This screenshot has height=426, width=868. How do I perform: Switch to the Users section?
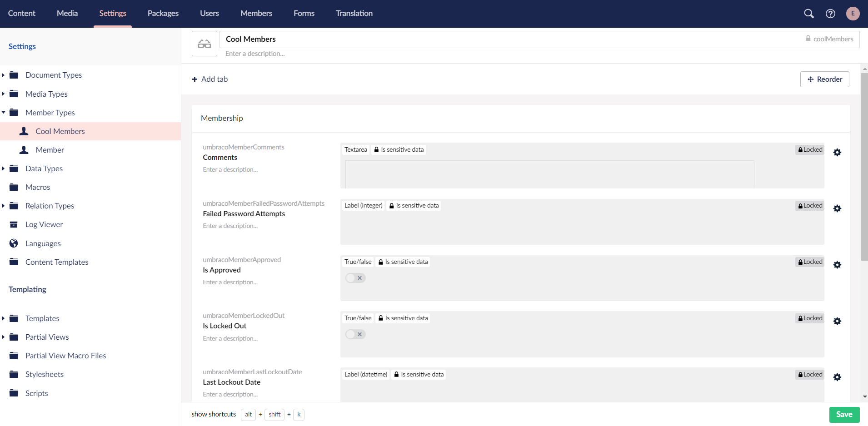210,13
